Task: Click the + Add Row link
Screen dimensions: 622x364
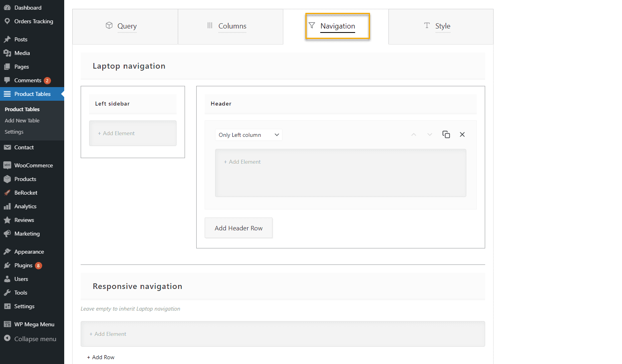Action: click(101, 357)
